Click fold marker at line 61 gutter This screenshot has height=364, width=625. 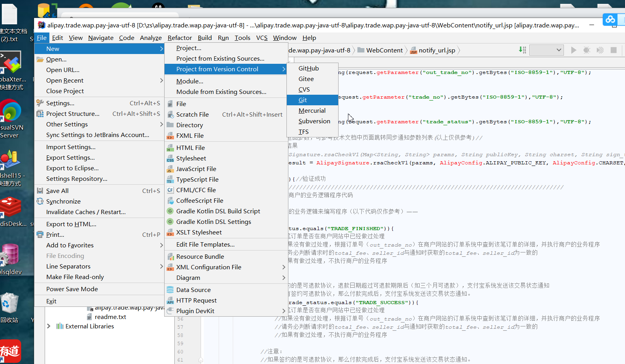click(201, 360)
